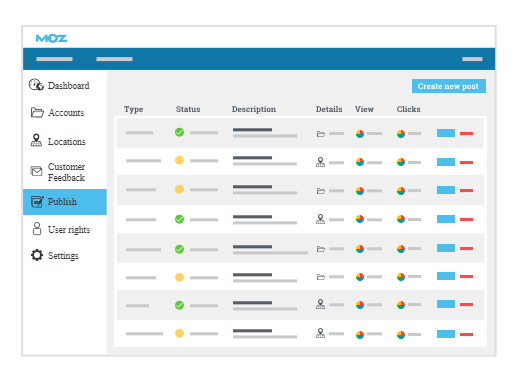Click the blue action button in third row
The width and height of the screenshot is (517, 384).
click(446, 190)
